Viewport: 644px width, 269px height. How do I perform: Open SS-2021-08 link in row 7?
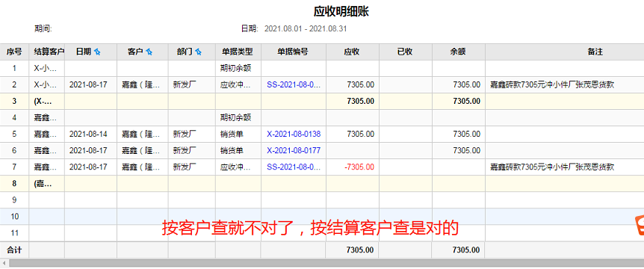point(294,167)
